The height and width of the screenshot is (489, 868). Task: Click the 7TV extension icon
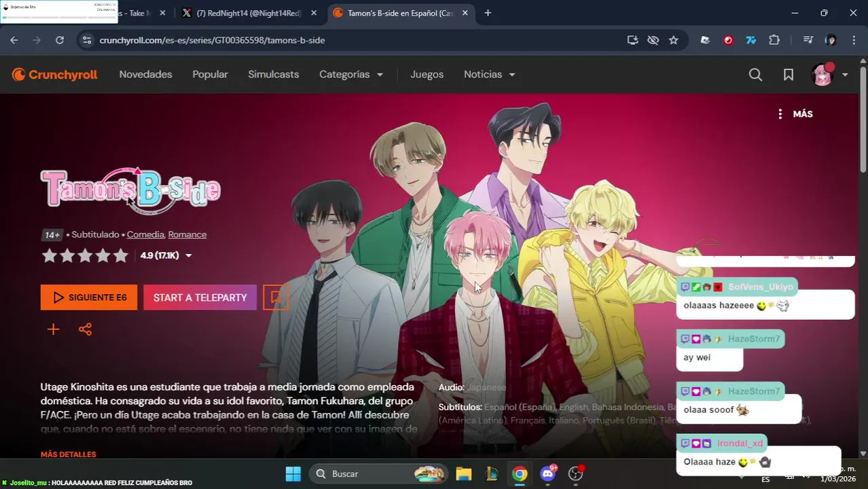pos(751,40)
